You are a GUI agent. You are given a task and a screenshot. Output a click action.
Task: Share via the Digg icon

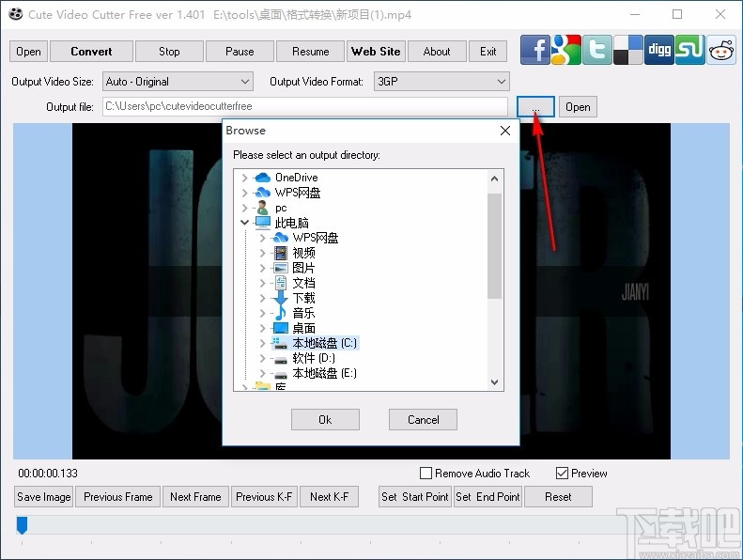[x=659, y=50]
